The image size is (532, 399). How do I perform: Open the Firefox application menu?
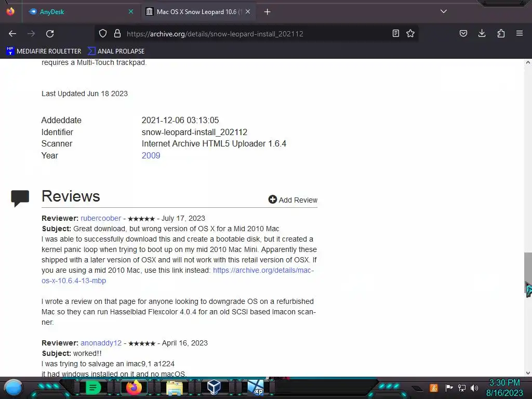520,33
